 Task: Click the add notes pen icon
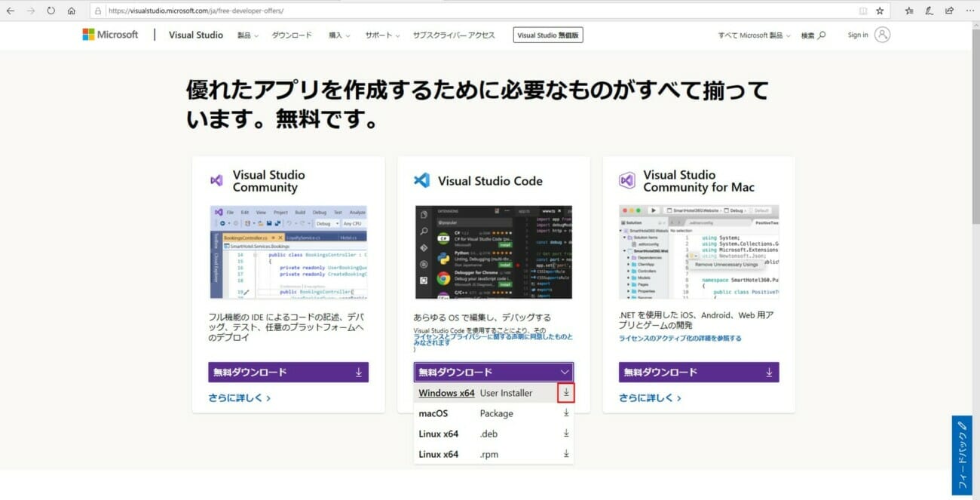coord(929,11)
